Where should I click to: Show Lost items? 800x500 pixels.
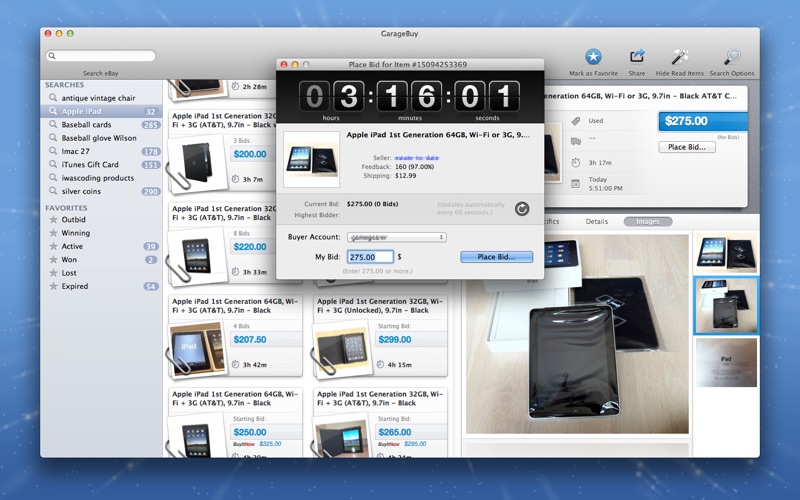coord(101,272)
